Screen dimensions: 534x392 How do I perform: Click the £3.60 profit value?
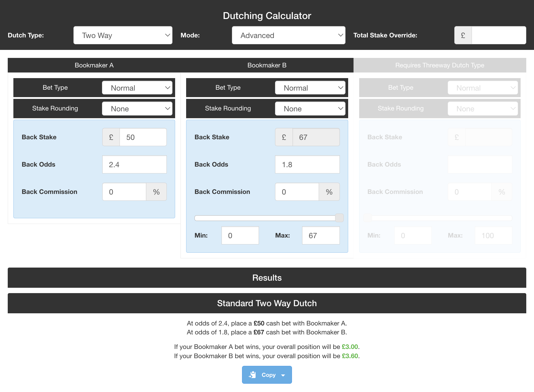(350, 356)
